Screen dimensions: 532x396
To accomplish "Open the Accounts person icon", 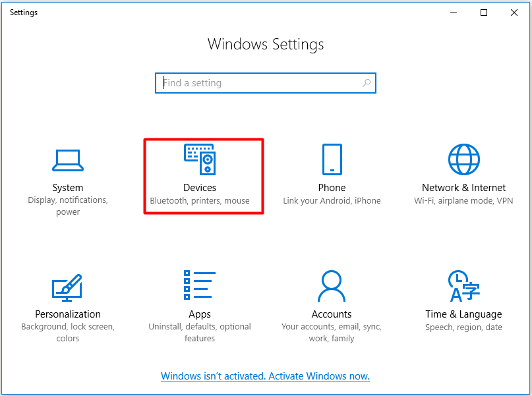I will [332, 286].
